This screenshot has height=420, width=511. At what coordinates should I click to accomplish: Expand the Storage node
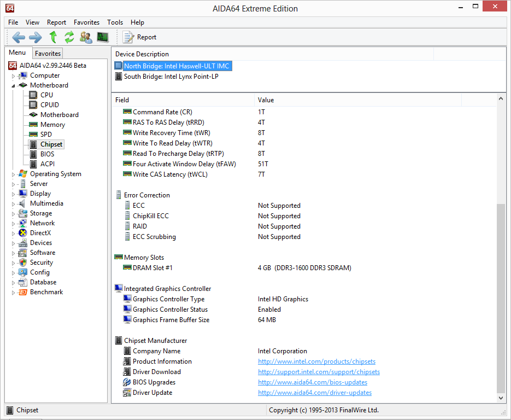tap(13, 214)
